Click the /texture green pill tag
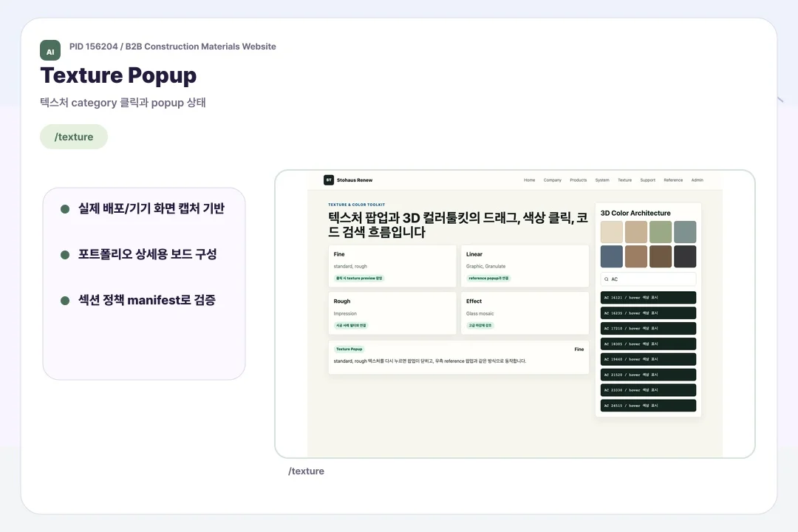Screen dimensions: 798x532 coord(74,137)
